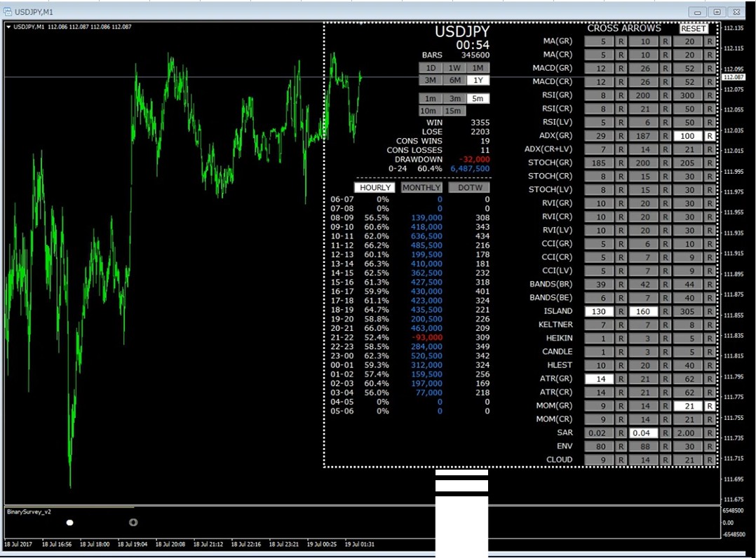
Task: Open the chart menu triangle before USDJPY,M1
Action: [8, 27]
